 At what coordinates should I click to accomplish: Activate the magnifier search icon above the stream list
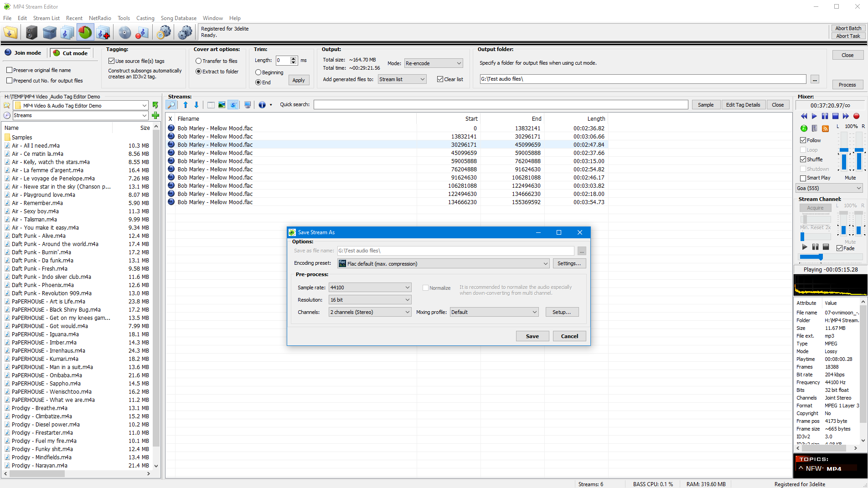coord(170,104)
